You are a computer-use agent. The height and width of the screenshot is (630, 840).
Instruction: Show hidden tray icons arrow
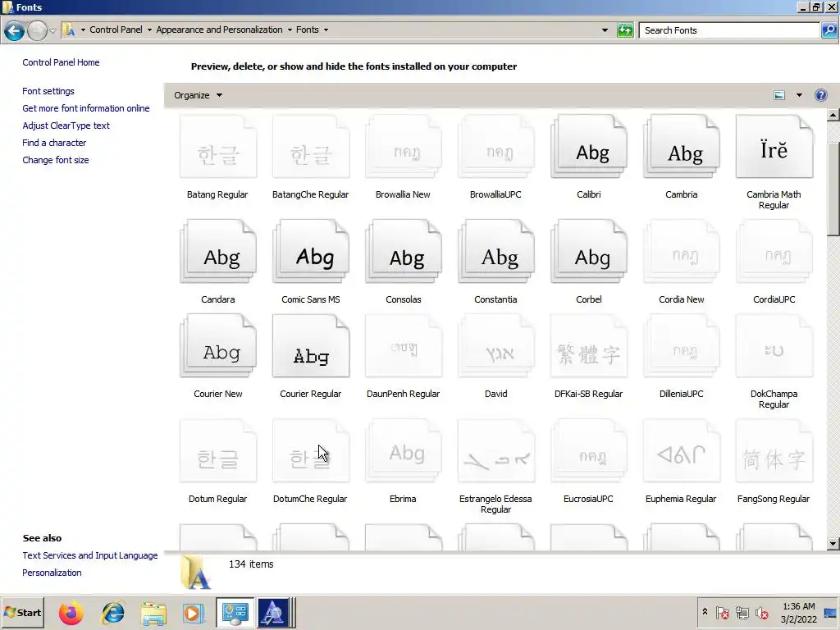coord(705,612)
